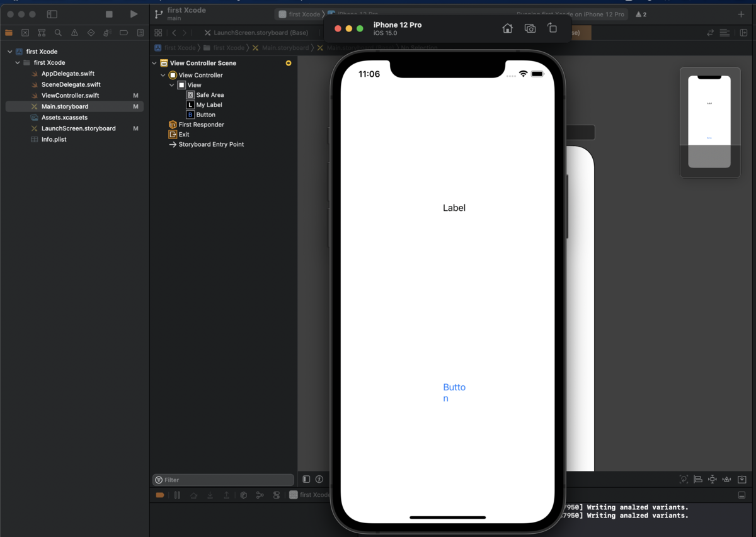Open the Breakpoint navigator

click(123, 33)
